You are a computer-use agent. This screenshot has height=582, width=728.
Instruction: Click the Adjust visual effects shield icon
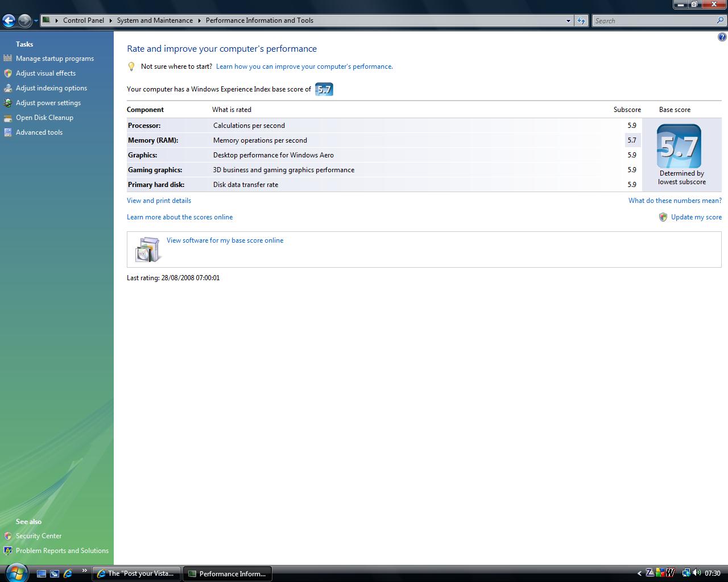7,73
